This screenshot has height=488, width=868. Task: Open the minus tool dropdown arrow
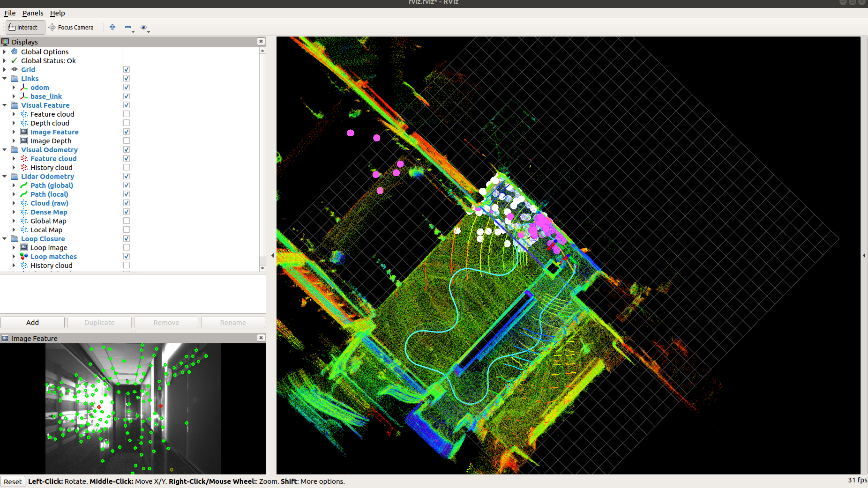(133, 32)
